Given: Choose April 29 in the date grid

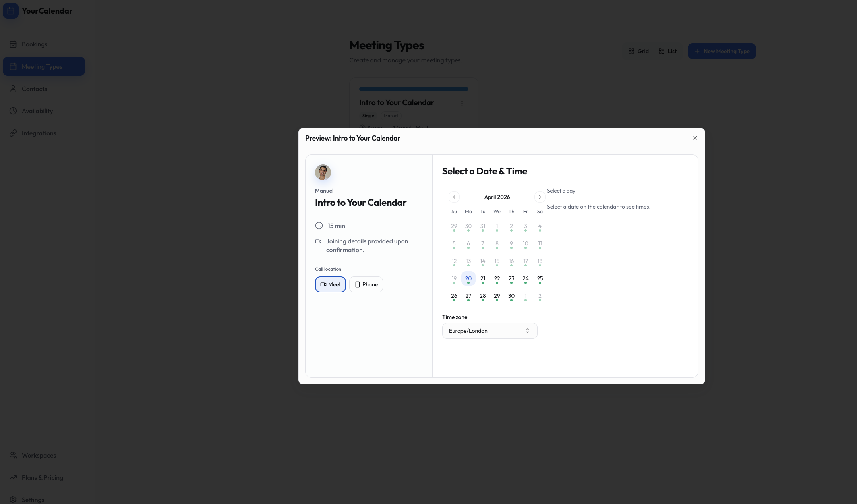Looking at the screenshot, I should point(497,296).
